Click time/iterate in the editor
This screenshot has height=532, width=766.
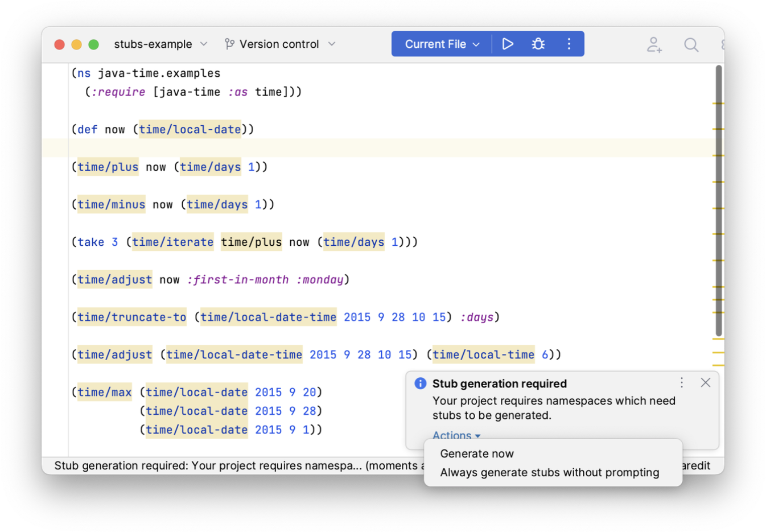click(x=173, y=242)
